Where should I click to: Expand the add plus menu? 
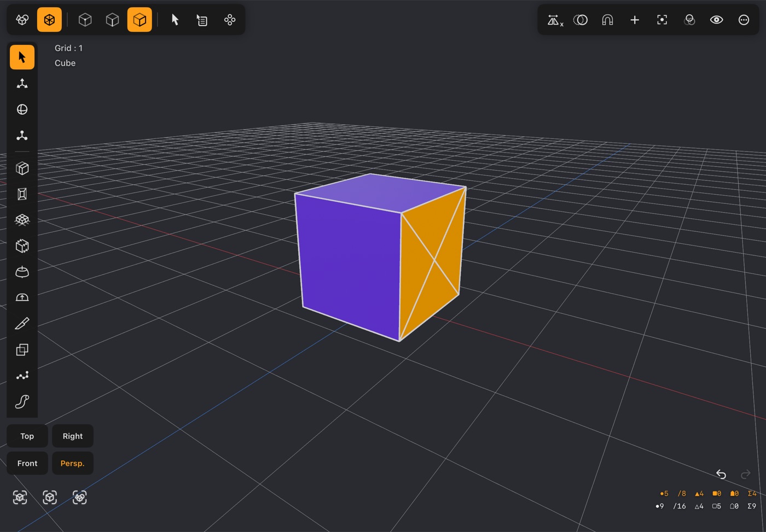(635, 20)
